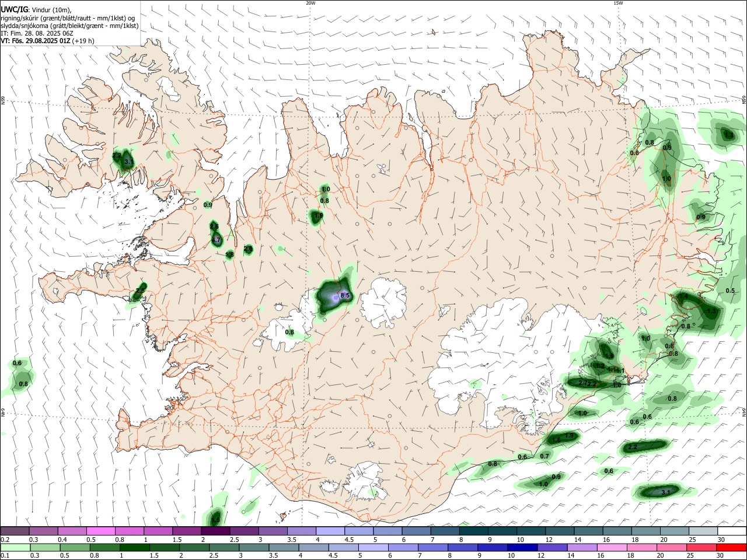Pick the palest green swatch above the 0.1 label
Viewport: 747px width, 560px height.
click(x=15, y=547)
